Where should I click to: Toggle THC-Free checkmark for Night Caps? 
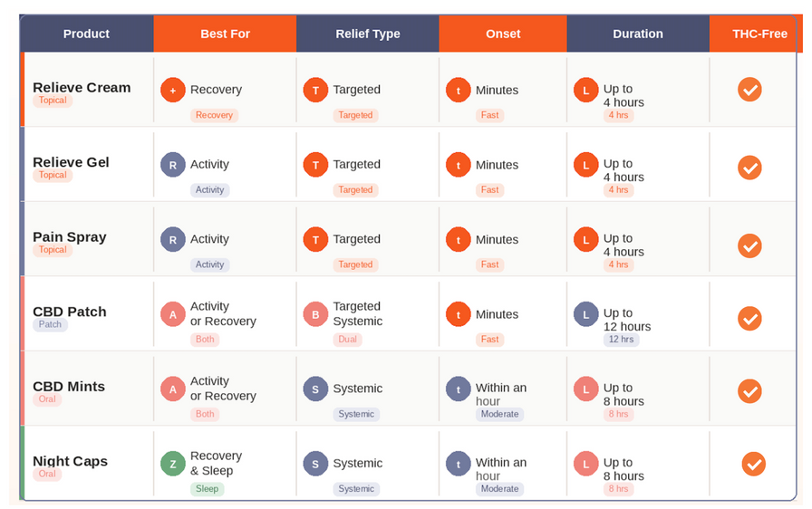[x=754, y=464]
